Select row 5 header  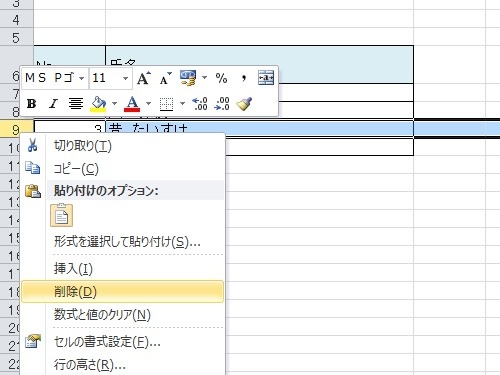[16, 38]
